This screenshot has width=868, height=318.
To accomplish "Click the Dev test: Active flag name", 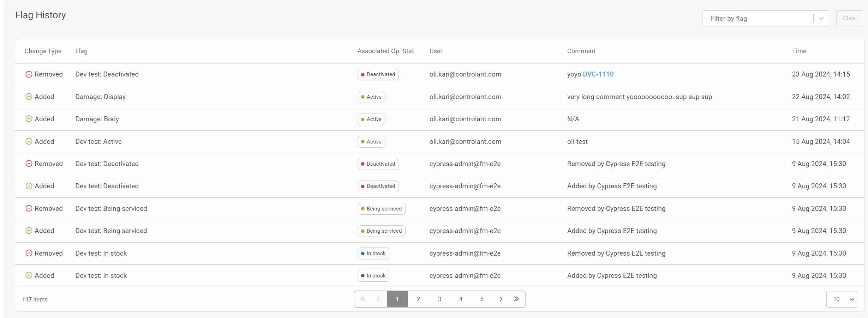I will [98, 141].
